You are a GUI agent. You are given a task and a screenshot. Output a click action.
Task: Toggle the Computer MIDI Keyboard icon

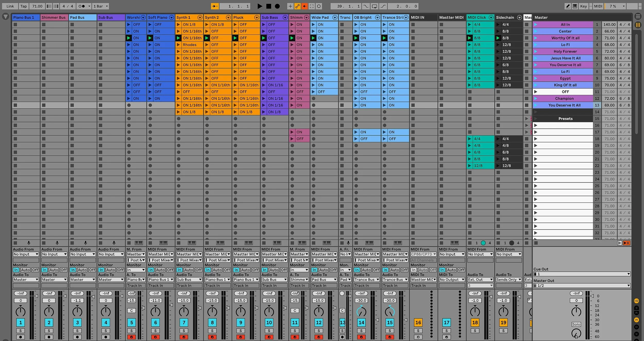click(575, 6)
